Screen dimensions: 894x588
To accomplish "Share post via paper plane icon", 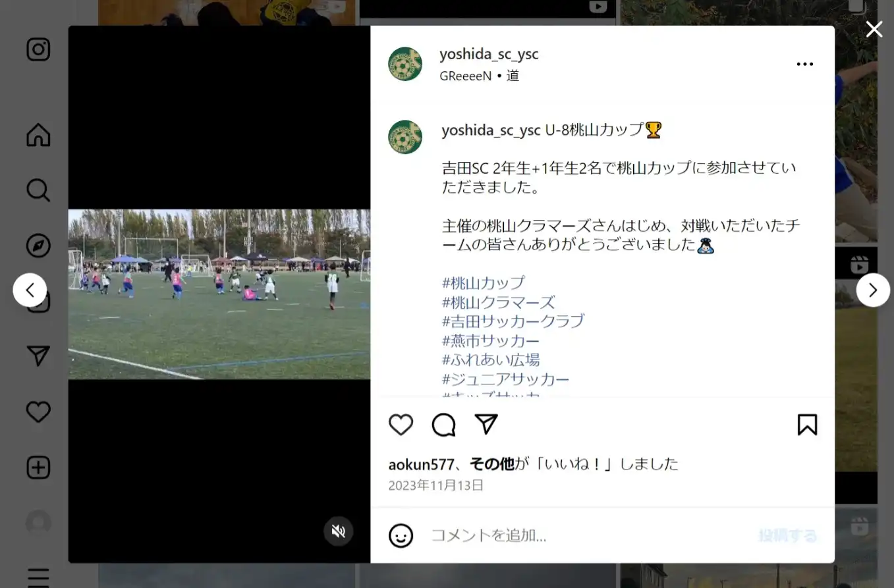I will (x=486, y=425).
